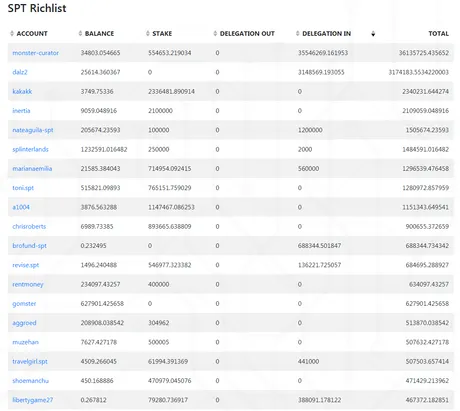Viewport: 460px width, 411px height.
Task: Sort by Stake column icon
Action: pos(148,33)
